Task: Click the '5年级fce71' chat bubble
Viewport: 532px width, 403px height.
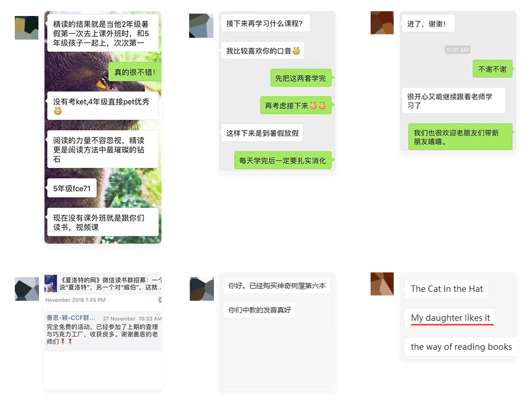Action: coord(72,188)
